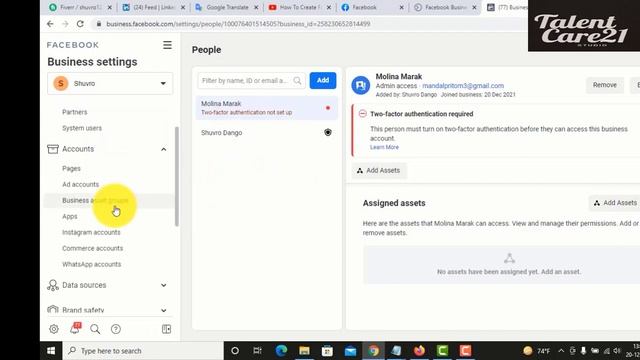Image resolution: width=640 pixels, height=360 pixels.
Task: Open Instagram accounts in the sidebar
Action: 91,232
